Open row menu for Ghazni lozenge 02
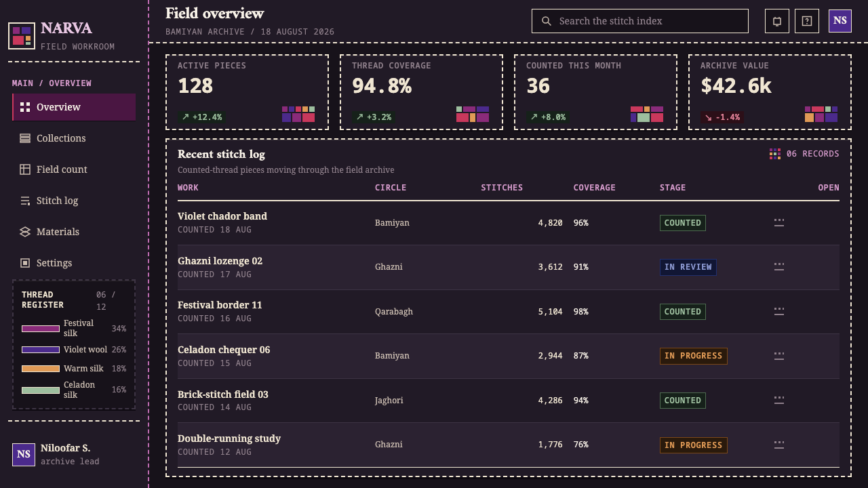Image resolution: width=868 pixels, height=488 pixels. click(x=779, y=267)
